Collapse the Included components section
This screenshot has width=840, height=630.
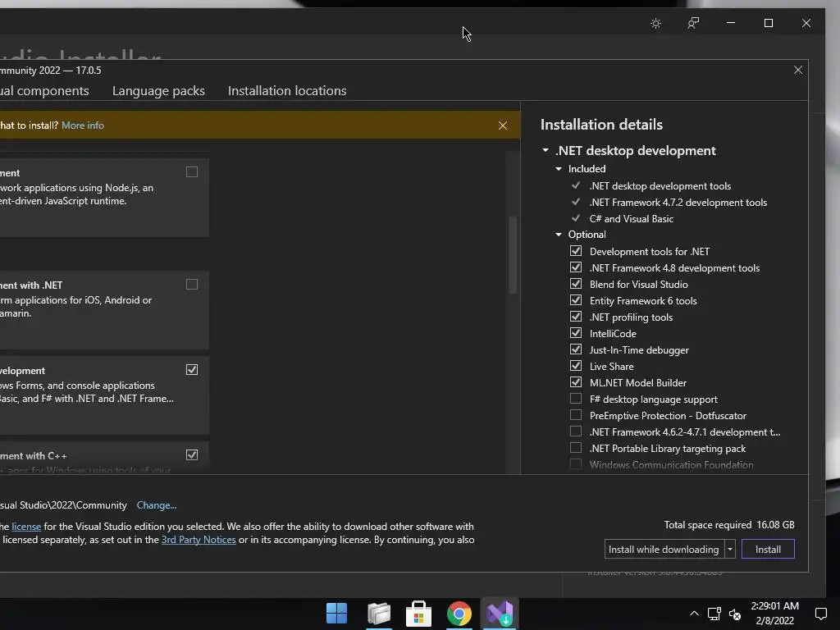click(559, 169)
